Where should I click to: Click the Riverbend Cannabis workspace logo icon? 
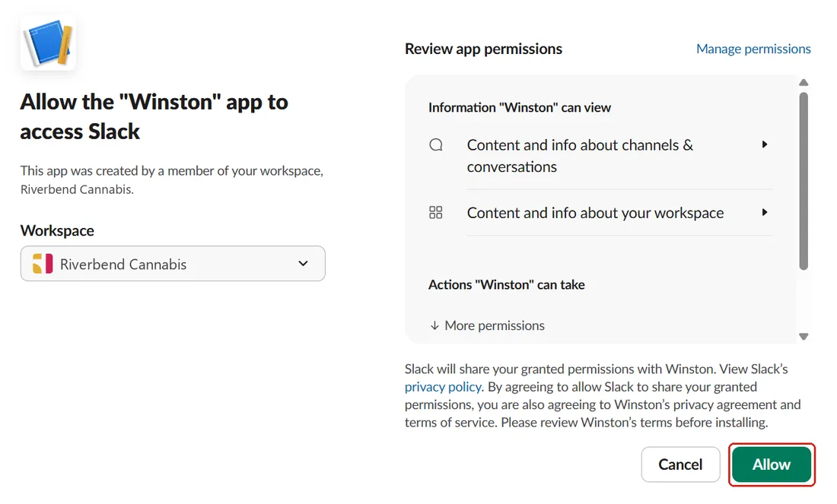coord(43,264)
